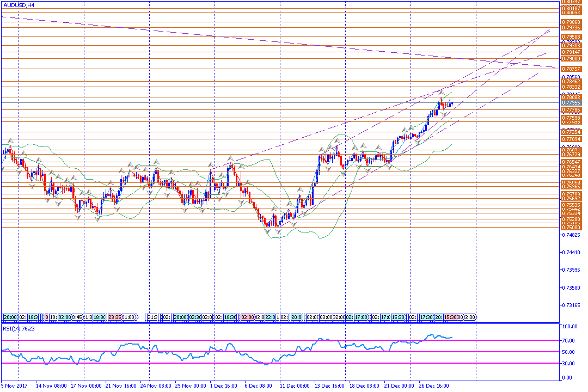Click the RSI scale value 100.00
Screen dimensions: 588x392
[569, 327]
